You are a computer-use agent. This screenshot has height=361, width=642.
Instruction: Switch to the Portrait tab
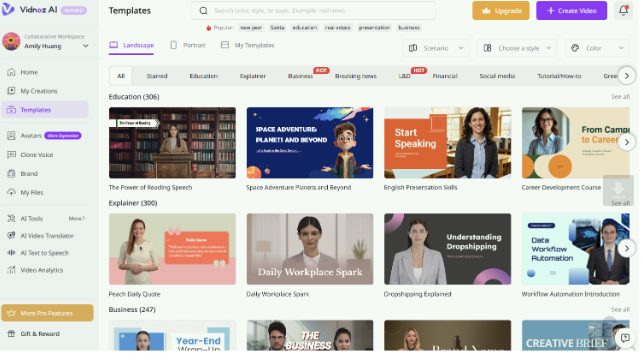tap(189, 45)
